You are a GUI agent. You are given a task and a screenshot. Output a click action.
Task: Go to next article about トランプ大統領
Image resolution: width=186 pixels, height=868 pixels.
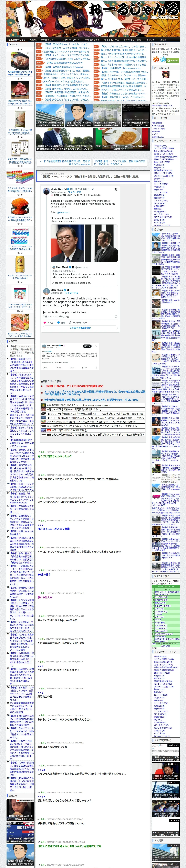[120, 163]
